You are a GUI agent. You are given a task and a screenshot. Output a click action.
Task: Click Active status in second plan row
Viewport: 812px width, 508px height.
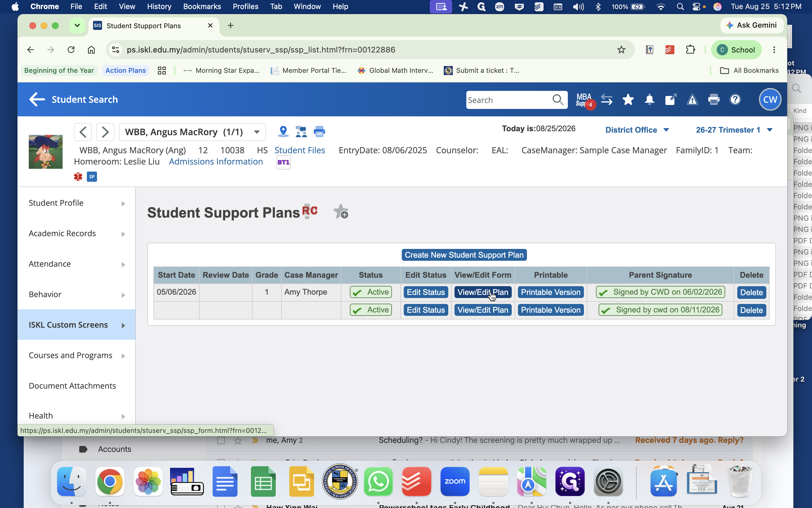tap(371, 310)
